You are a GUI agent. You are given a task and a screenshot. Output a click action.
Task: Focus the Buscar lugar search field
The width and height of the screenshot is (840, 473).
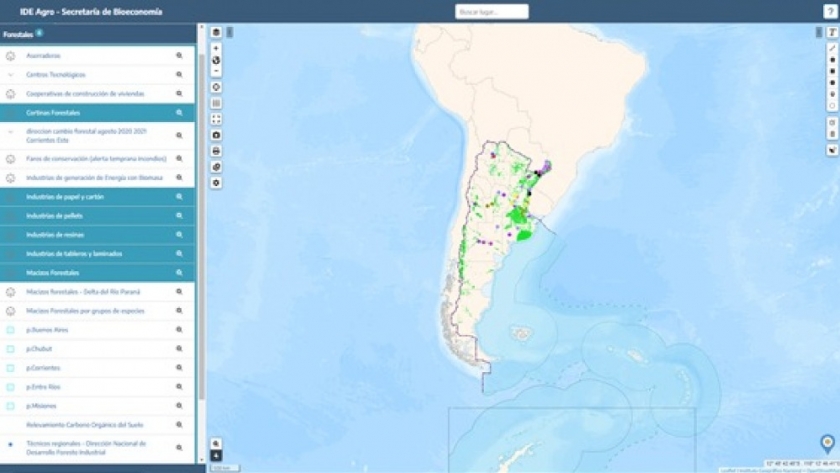[x=492, y=12]
